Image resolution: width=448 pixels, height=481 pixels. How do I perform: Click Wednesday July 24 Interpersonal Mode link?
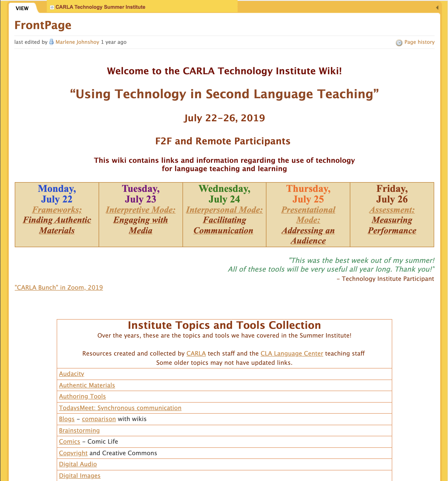click(x=224, y=220)
